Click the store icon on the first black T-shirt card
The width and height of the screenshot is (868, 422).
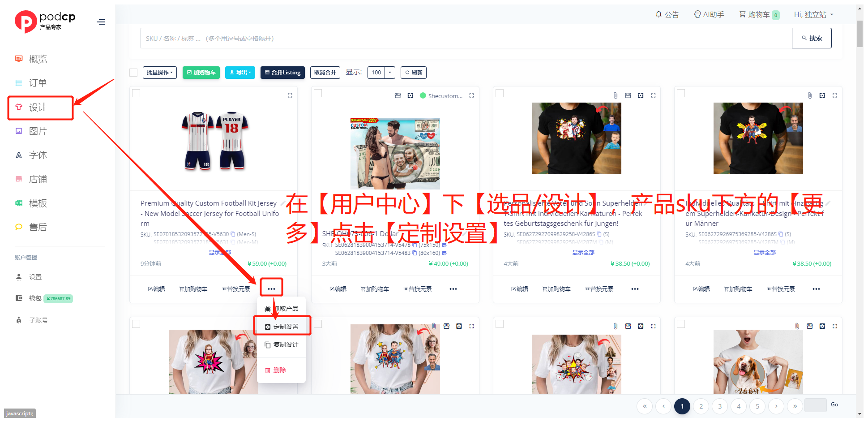tap(628, 95)
